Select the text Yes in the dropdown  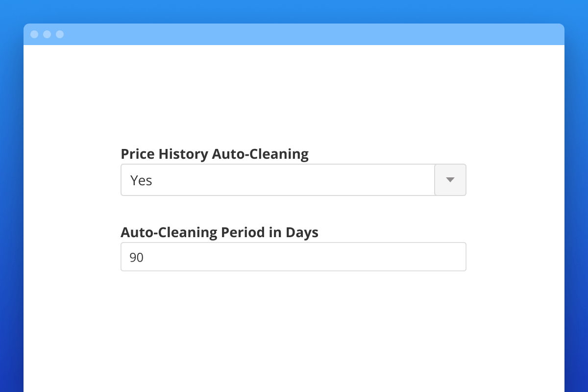coord(141,180)
